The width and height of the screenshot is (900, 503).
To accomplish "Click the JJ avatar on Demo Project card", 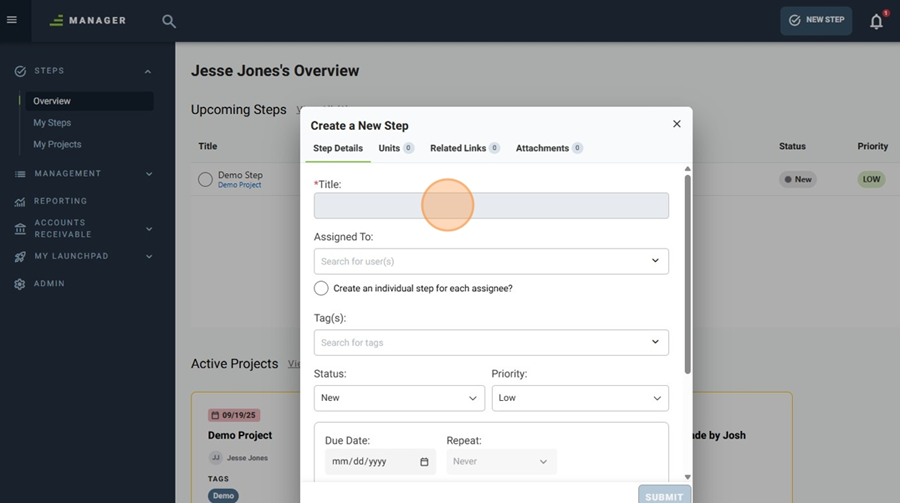I will point(215,458).
